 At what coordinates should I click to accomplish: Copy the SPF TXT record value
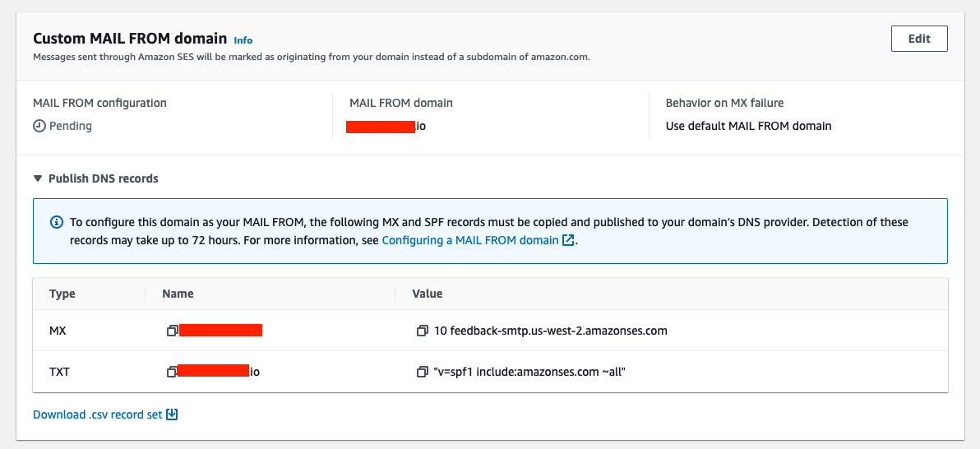[x=423, y=372]
